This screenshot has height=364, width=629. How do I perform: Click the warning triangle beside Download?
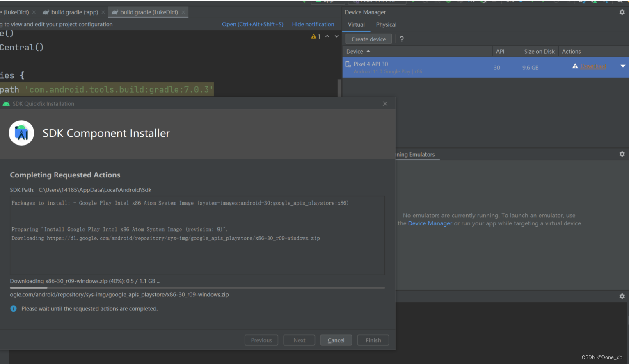coord(575,66)
